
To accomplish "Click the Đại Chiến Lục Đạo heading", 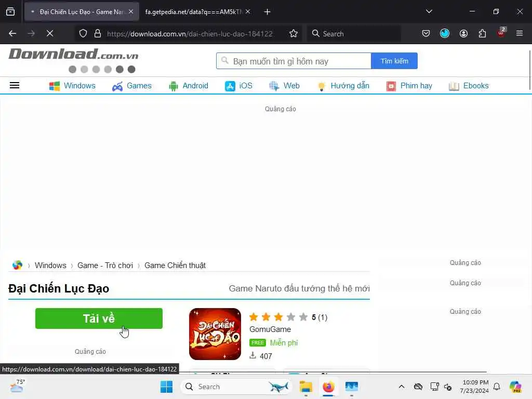I will (59, 289).
